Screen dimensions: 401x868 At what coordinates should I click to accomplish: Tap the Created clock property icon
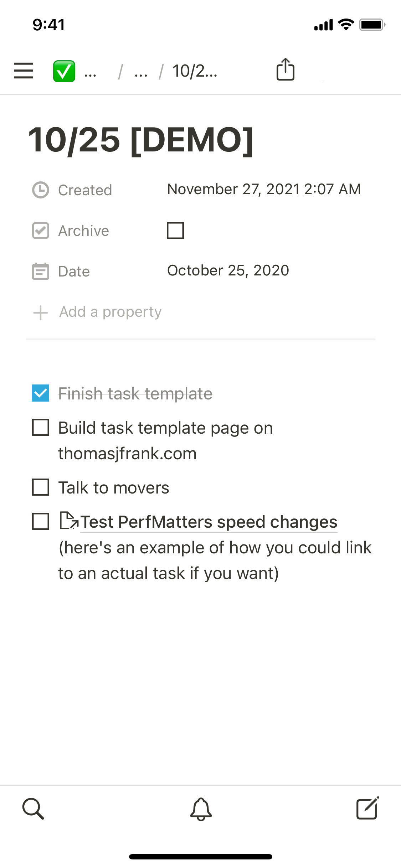(41, 190)
